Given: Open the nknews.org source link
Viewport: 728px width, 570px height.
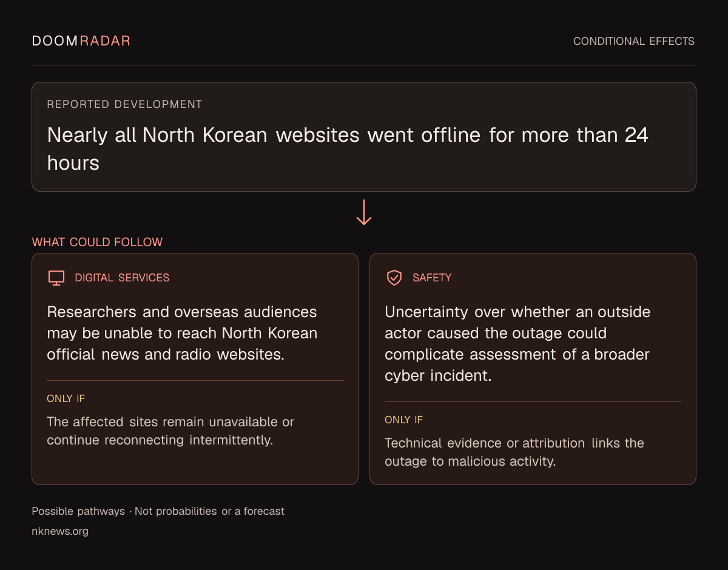Looking at the screenshot, I should pyautogui.click(x=60, y=531).
